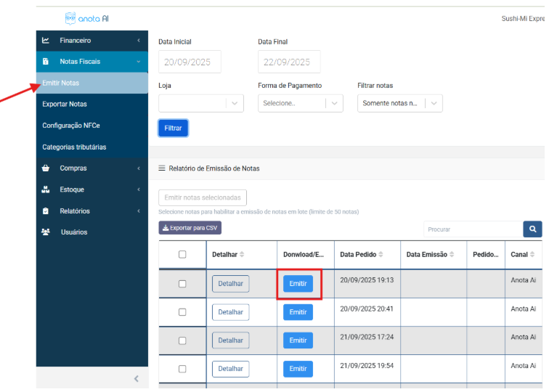Click the Estoque boxes icon
This screenshot has height=392, width=557.
tap(46, 189)
